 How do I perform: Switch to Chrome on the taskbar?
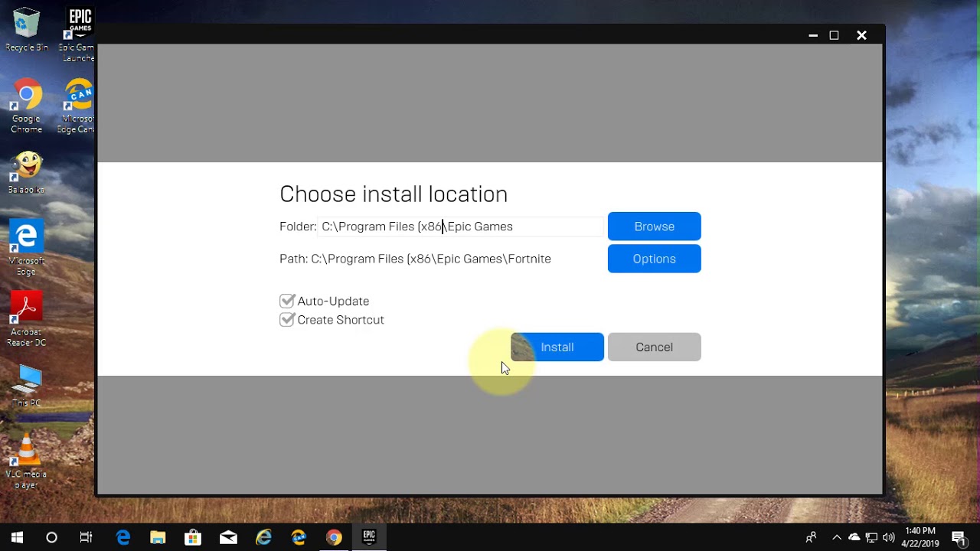coord(334,537)
